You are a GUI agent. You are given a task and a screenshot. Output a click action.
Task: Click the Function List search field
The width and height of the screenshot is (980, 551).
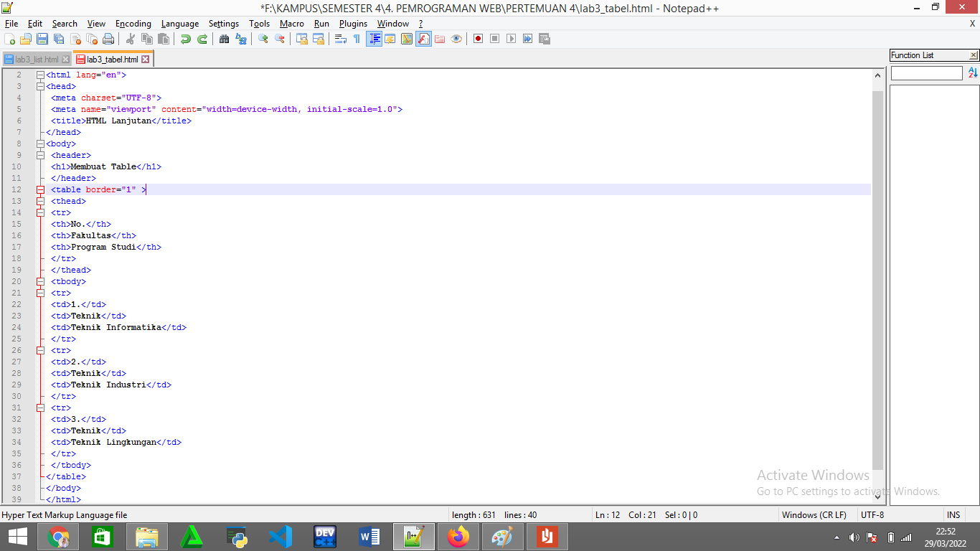tap(926, 72)
